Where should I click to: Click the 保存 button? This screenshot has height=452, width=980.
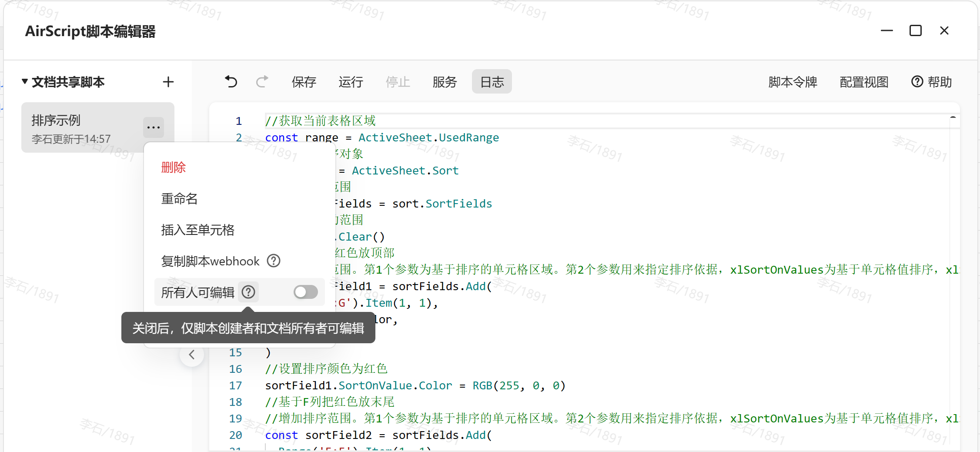(x=304, y=82)
